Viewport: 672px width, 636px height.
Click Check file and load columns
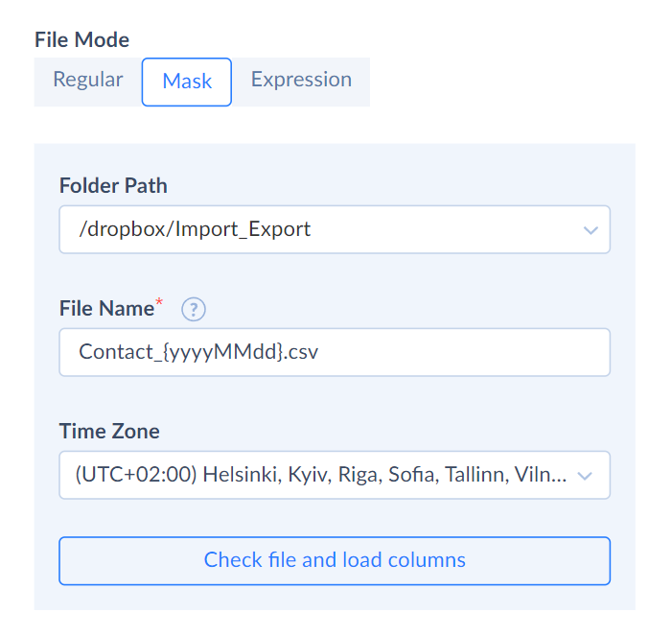tap(335, 560)
